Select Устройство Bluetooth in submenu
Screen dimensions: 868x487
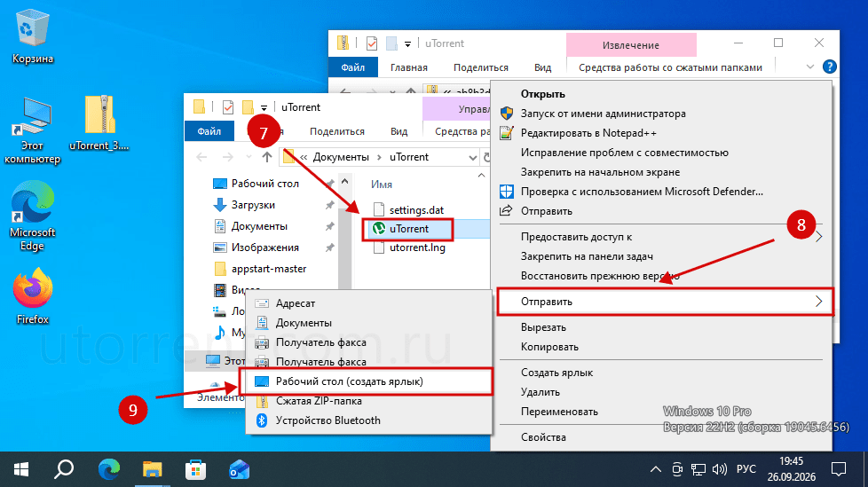pos(368,420)
